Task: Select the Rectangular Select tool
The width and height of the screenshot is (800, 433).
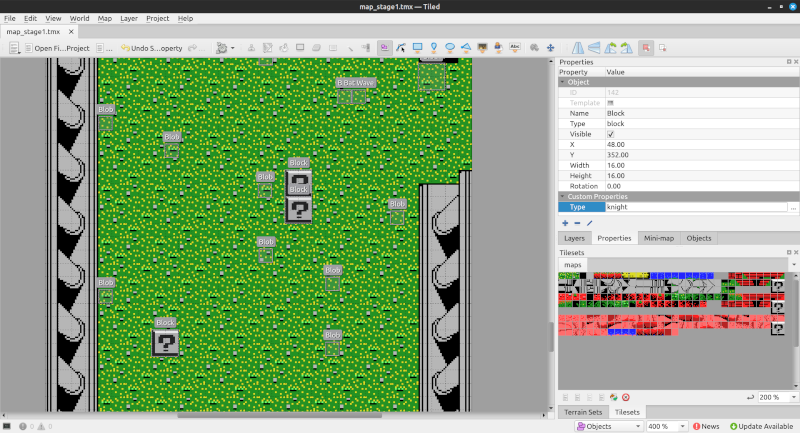Action: (333, 48)
